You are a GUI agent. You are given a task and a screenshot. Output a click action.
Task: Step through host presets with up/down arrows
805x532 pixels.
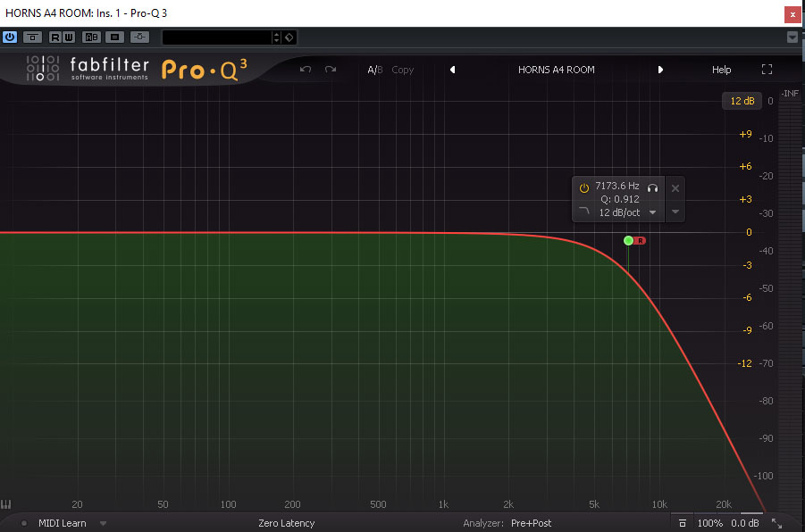[277, 37]
